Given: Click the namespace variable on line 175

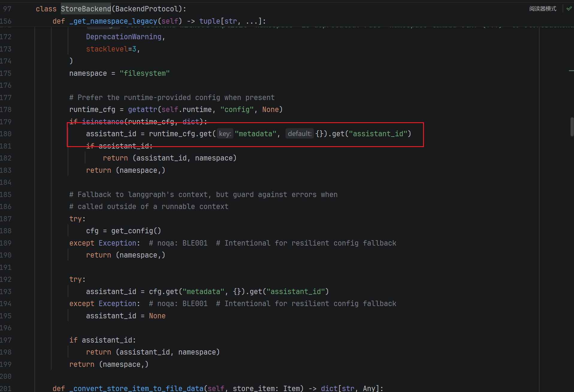Looking at the screenshot, I should 88,73.
